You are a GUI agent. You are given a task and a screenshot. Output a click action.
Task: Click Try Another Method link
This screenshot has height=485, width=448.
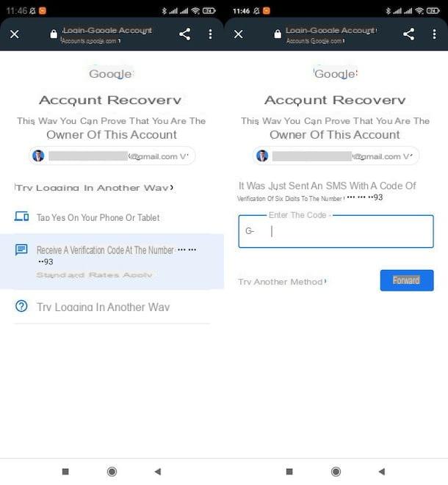tap(282, 282)
